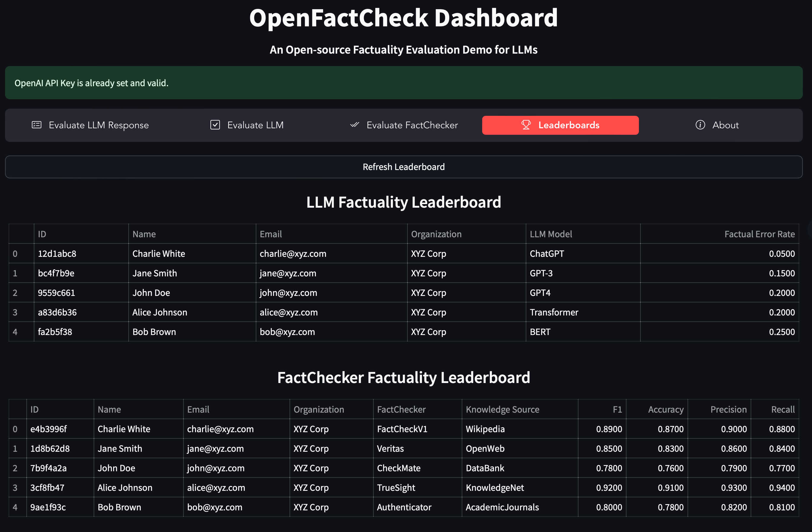812x532 pixels.
Task: Click the FactChecker column header
Action: pos(417,409)
